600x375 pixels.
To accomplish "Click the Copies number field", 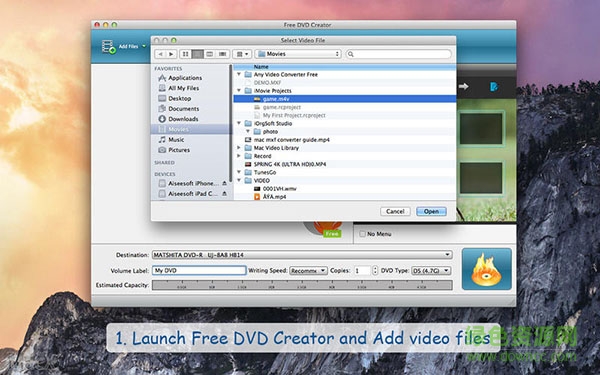I will 362,271.
